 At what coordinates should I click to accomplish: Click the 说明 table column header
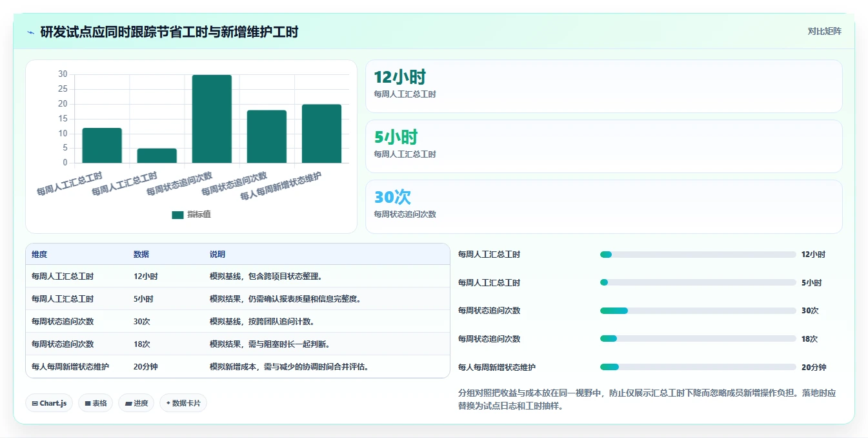[217, 255]
